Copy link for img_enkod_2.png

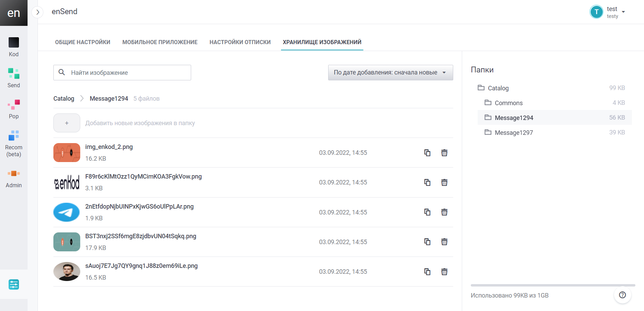tap(427, 153)
